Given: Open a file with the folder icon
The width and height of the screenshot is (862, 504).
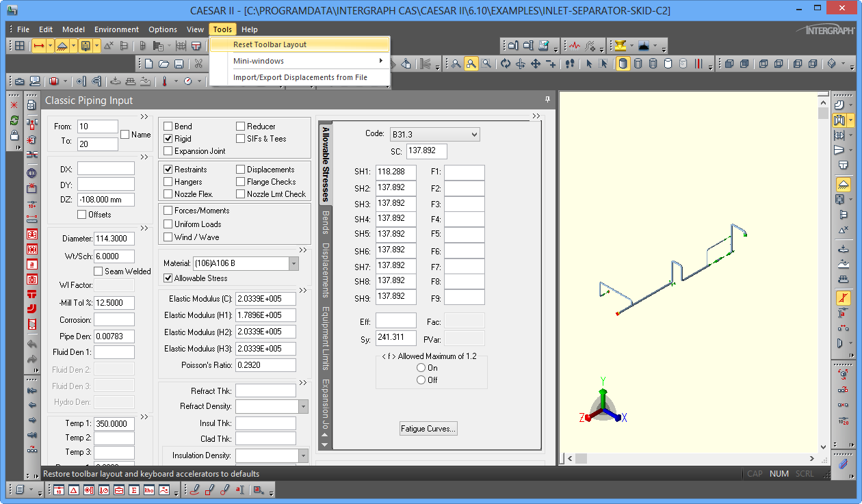Looking at the screenshot, I should (164, 64).
